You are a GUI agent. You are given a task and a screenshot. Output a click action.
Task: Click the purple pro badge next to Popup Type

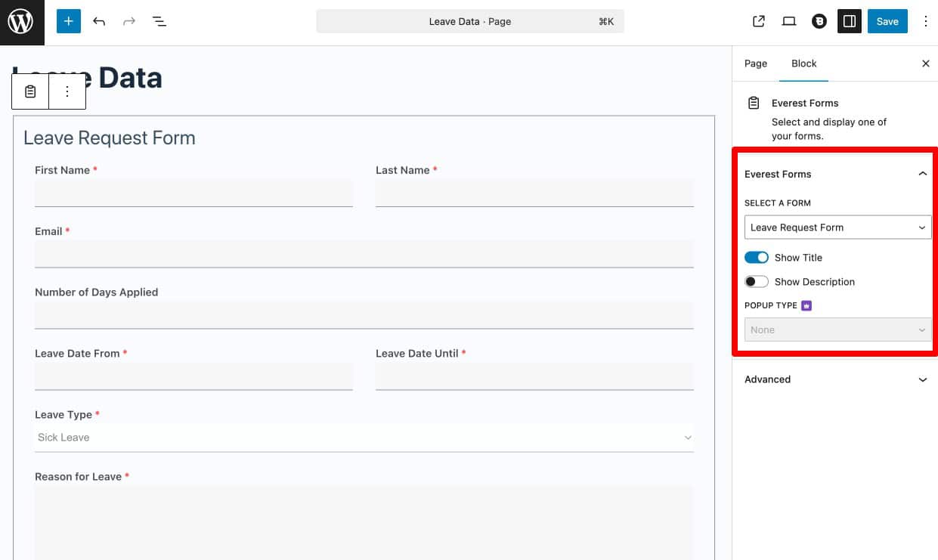[806, 305]
